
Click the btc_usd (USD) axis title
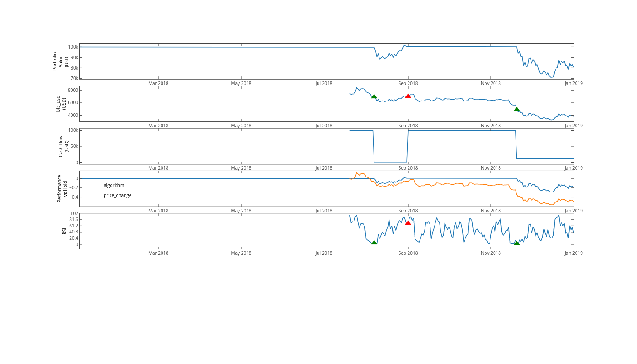click(x=61, y=104)
